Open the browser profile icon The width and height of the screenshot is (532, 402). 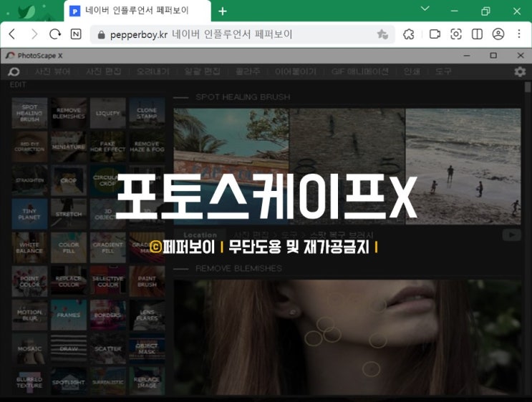[x=498, y=34]
